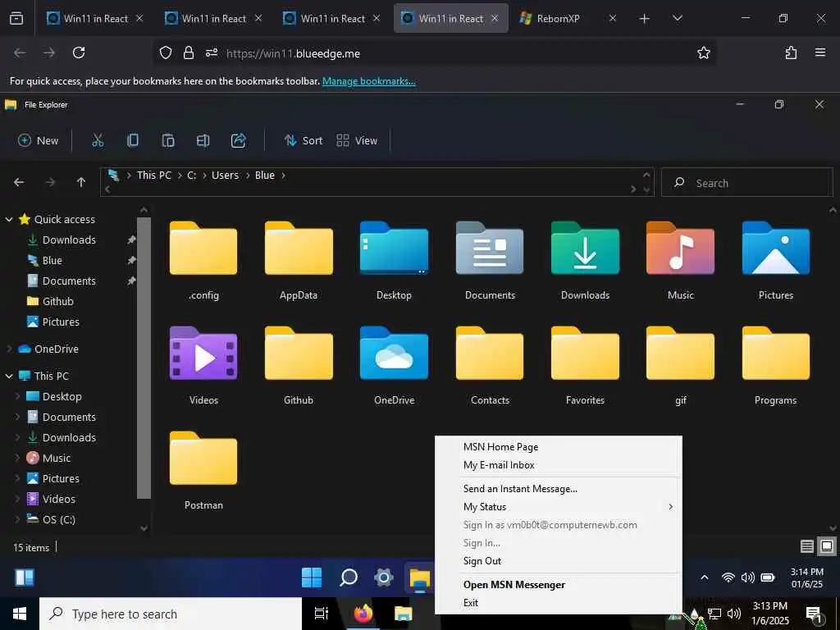Switch to large icons view in status bar
Screen dimensions: 840x630
(x=827, y=546)
